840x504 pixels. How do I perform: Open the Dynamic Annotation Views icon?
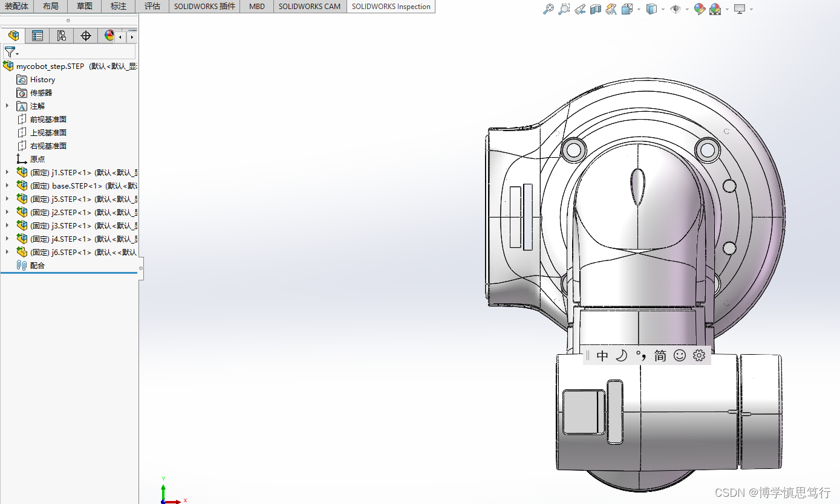(x=611, y=9)
